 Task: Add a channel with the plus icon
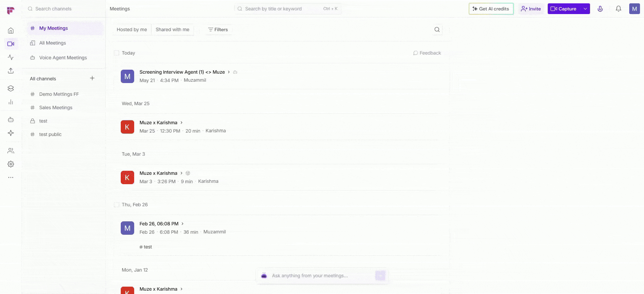point(92,78)
